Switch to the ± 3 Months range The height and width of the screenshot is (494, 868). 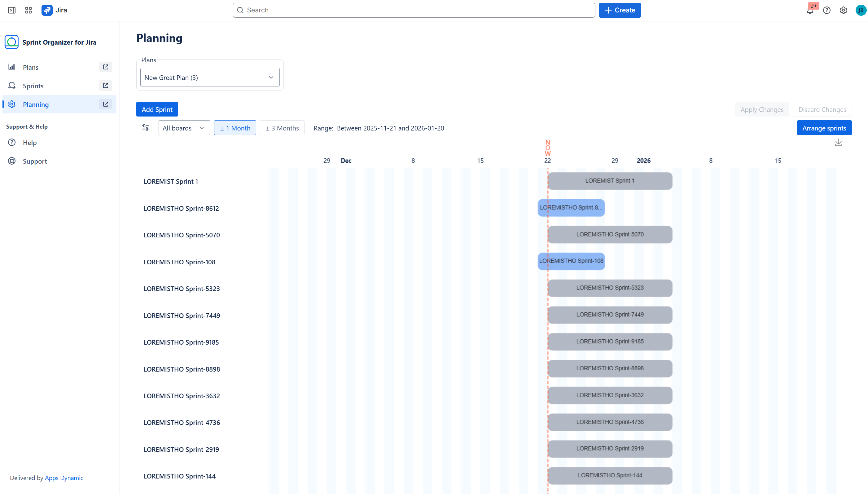pyautogui.click(x=282, y=128)
